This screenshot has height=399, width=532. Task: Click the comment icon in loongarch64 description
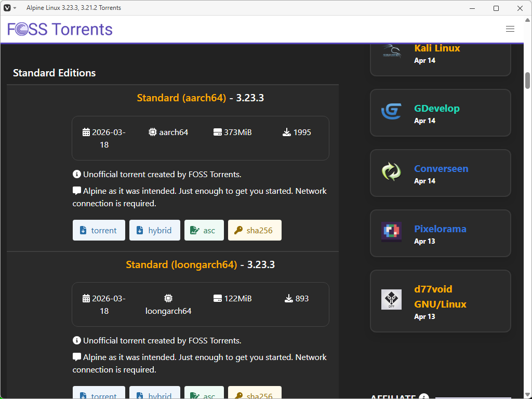point(77,357)
